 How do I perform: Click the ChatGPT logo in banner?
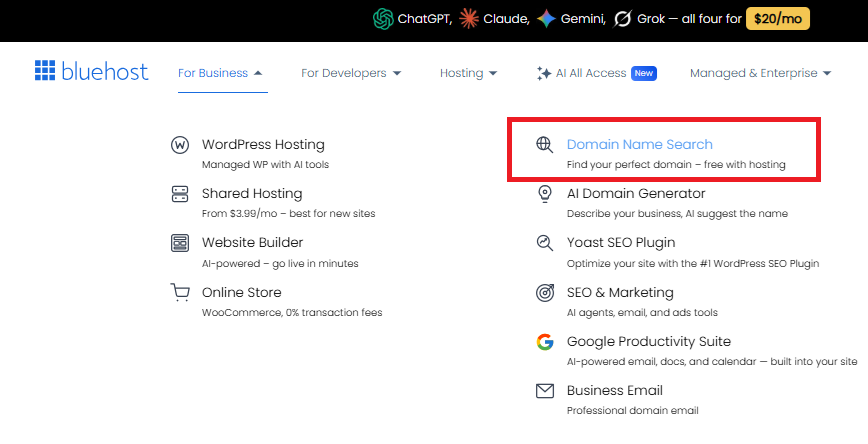tap(383, 19)
